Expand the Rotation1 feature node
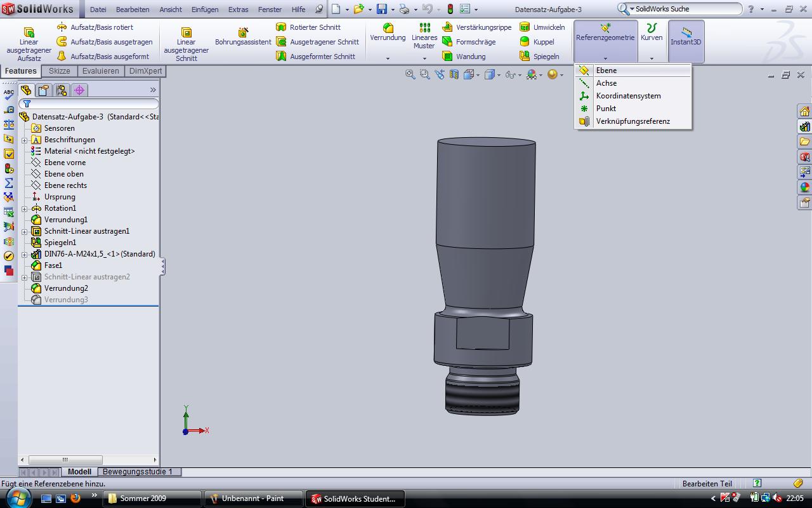This screenshot has width=812, height=508. point(25,209)
